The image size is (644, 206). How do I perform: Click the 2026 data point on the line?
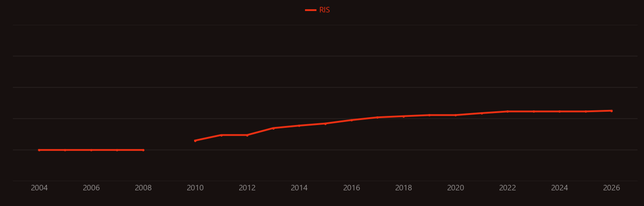pyautogui.click(x=611, y=111)
